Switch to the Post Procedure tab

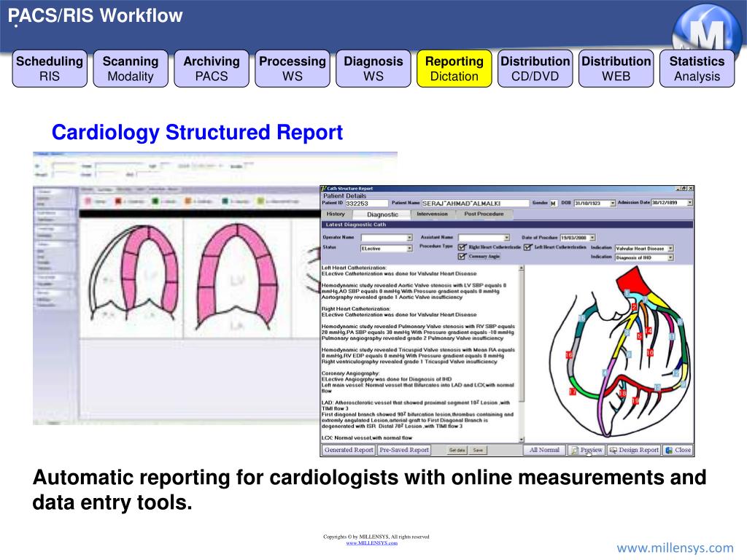[484, 214]
